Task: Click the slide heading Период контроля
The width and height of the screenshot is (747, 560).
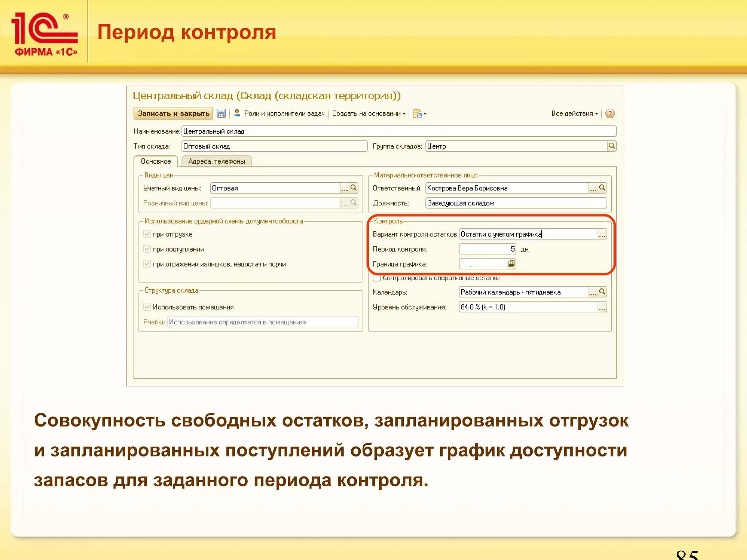Action: (187, 32)
